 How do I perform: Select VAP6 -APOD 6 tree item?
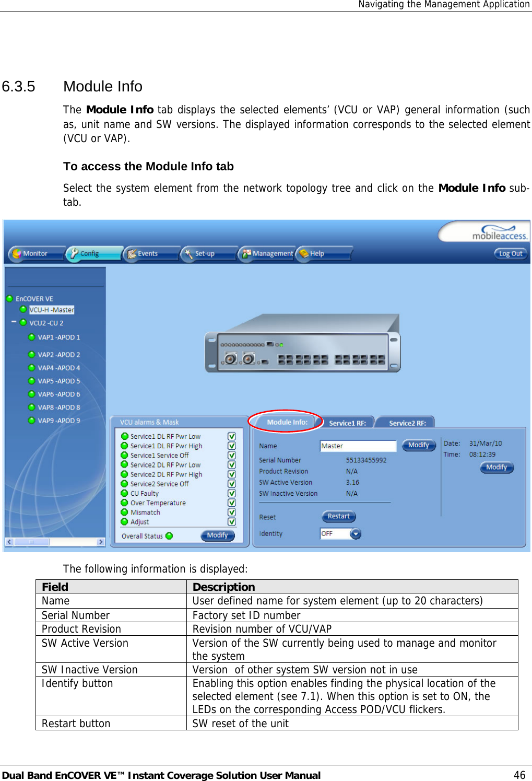59,394
